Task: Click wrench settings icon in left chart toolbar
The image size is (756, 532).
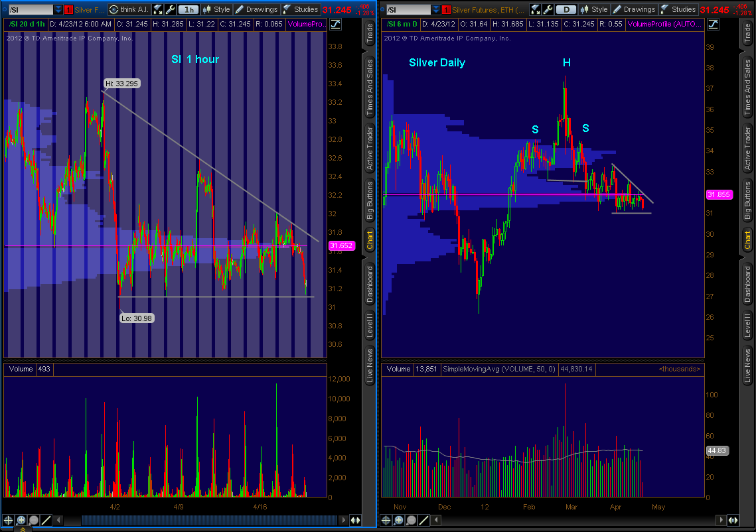Action: (x=169, y=9)
